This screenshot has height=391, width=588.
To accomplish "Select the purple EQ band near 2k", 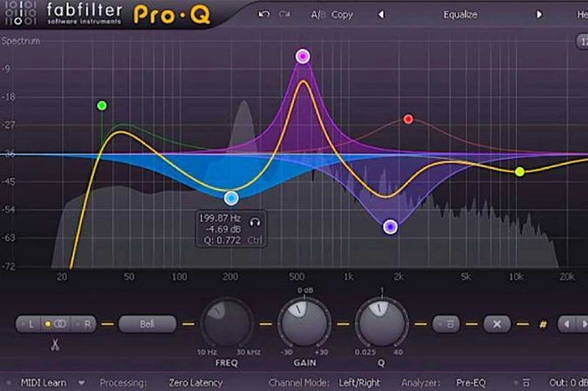I will coord(391,227).
